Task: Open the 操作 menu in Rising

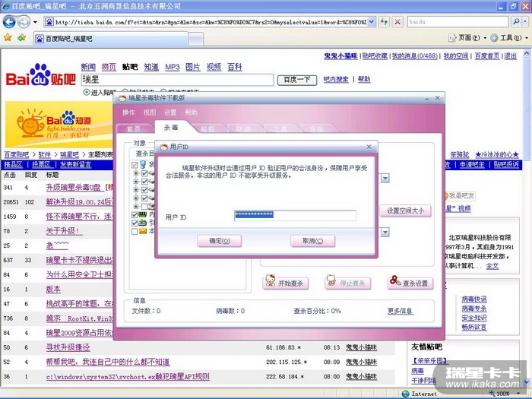Action: pyautogui.click(x=128, y=112)
